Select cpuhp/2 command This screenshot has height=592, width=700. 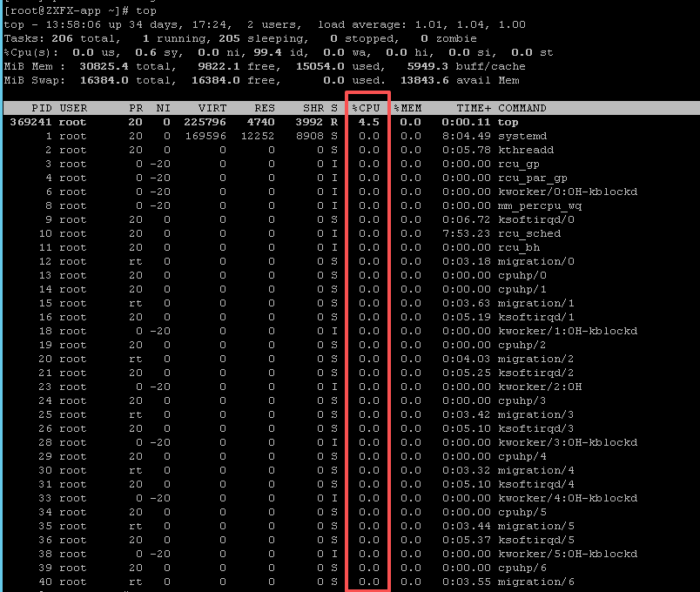[522, 345]
